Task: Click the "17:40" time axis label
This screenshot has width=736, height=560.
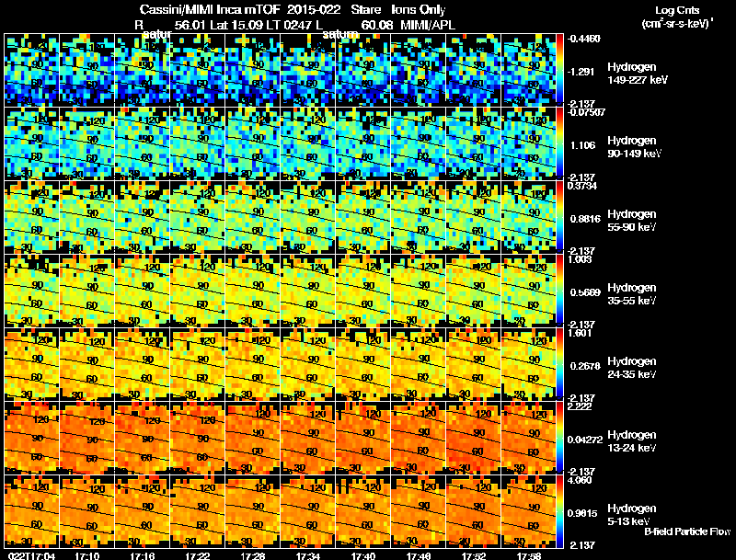Action: pyautogui.click(x=362, y=555)
